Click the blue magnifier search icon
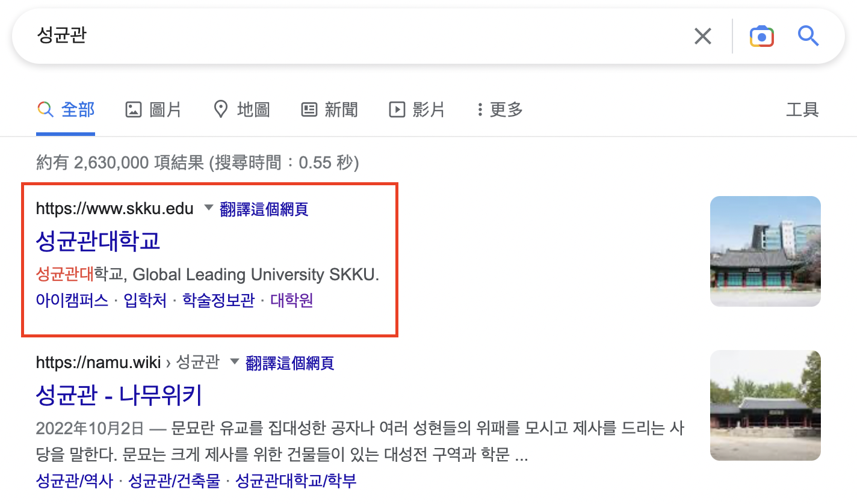Screen dimensions: 857x504 [x=808, y=36]
